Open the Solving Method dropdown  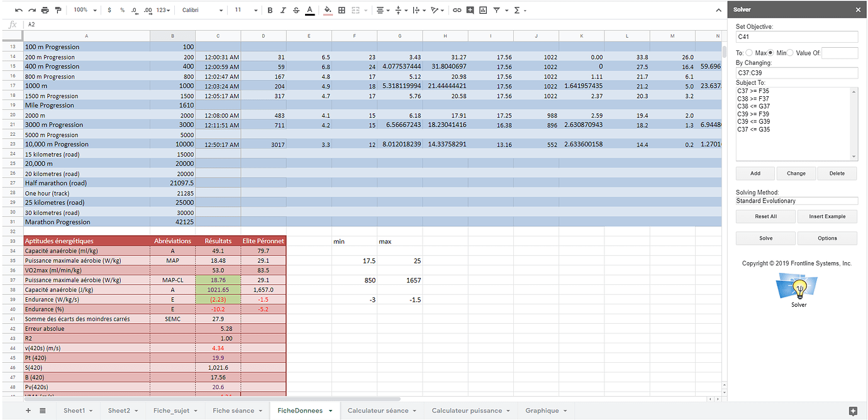click(x=796, y=201)
